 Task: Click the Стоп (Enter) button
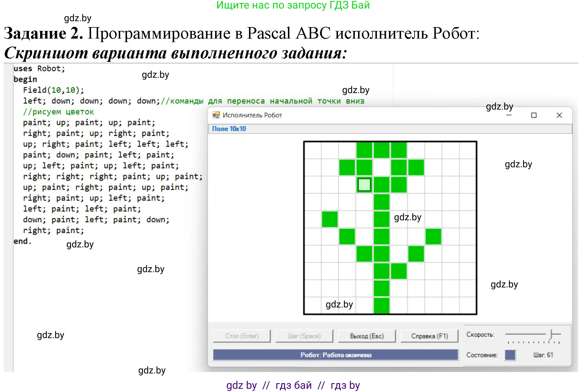(242, 336)
